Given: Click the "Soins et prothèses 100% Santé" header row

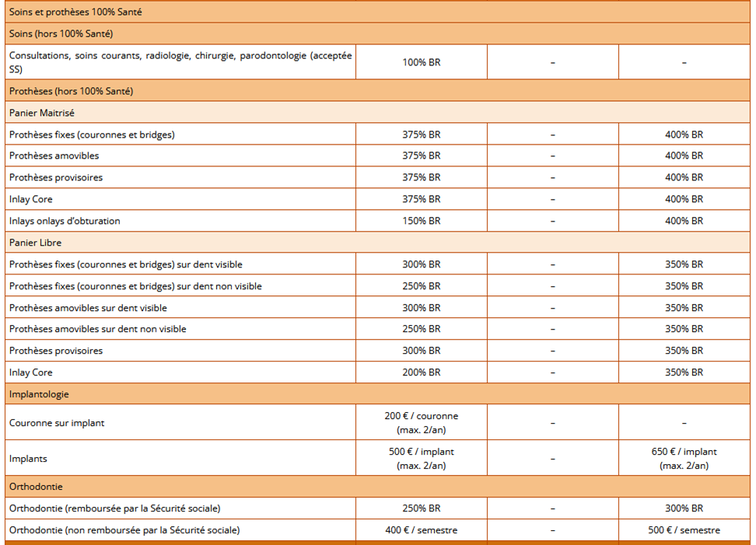Looking at the screenshot, I should (x=75, y=12).
